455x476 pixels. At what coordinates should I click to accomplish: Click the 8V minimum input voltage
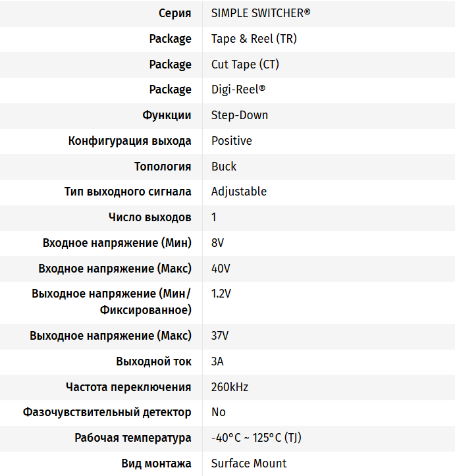tap(217, 243)
